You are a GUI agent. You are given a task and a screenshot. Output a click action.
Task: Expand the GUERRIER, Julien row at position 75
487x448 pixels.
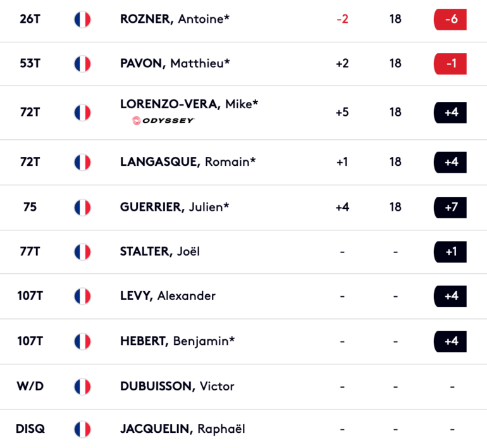pyautogui.click(x=244, y=208)
